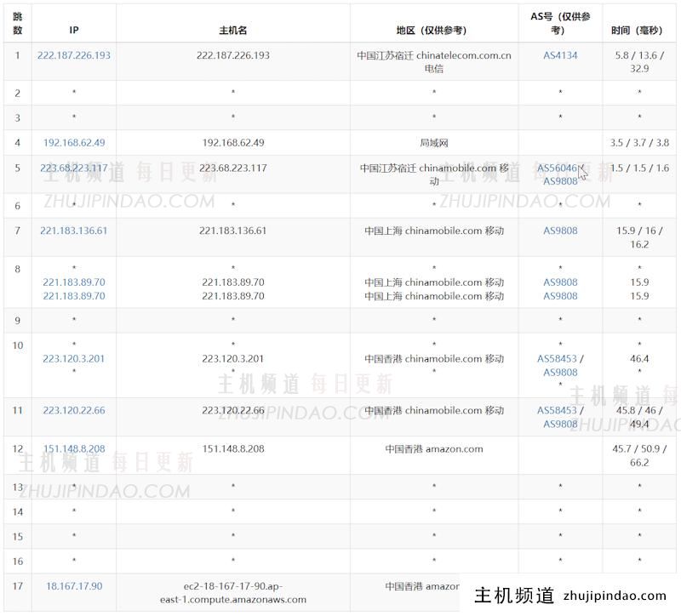Open IP link 223.120.3.201
This screenshot has width=681, height=616.
pyautogui.click(x=74, y=358)
